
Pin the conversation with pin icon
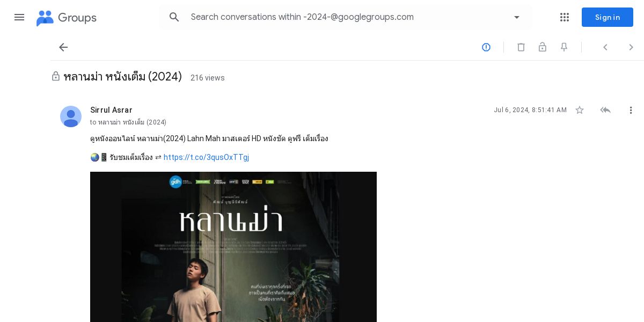click(564, 47)
